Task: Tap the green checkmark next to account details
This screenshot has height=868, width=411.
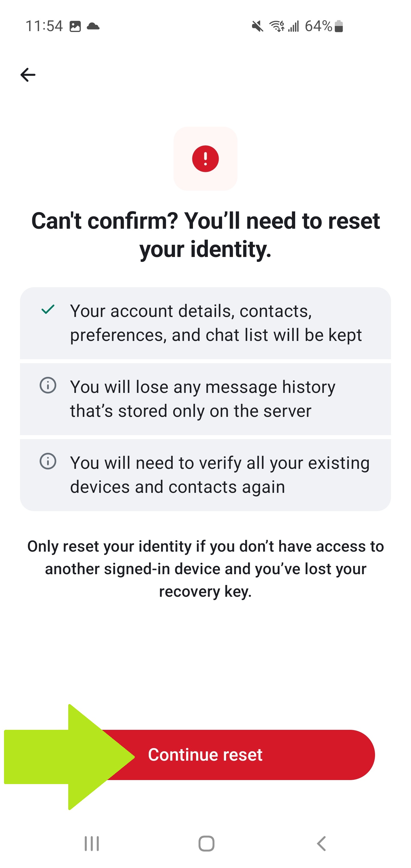Action: [x=47, y=310]
